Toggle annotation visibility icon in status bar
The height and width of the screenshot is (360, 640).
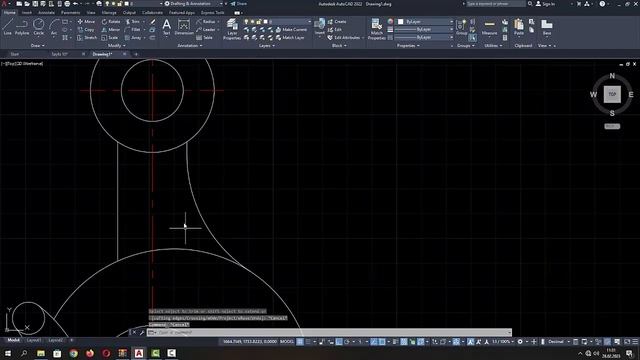point(470,342)
